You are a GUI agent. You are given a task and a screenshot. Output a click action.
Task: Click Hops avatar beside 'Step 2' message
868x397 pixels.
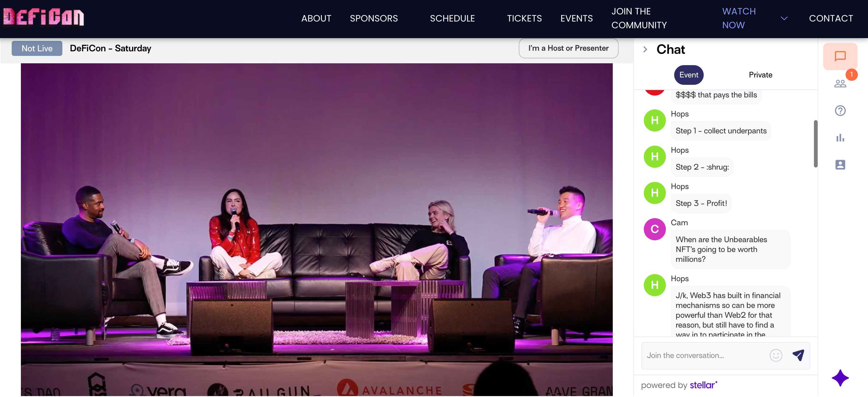(x=654, y=156)
